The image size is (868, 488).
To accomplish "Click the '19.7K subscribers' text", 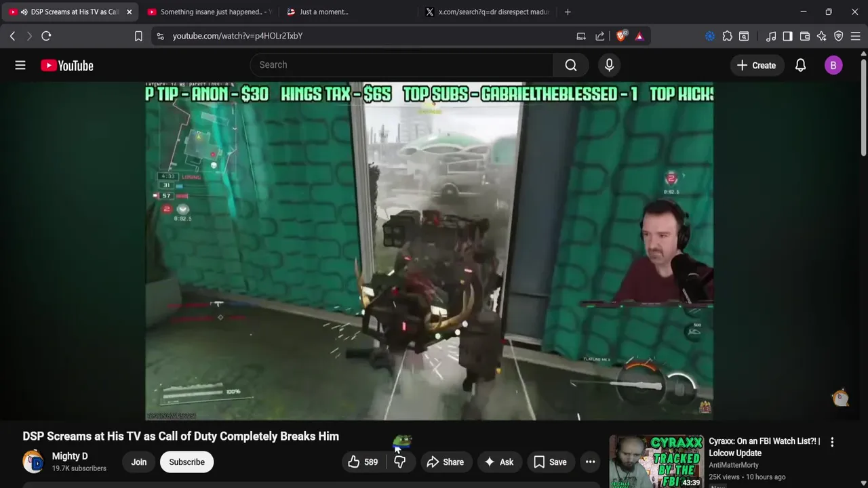I will (79, 468).
